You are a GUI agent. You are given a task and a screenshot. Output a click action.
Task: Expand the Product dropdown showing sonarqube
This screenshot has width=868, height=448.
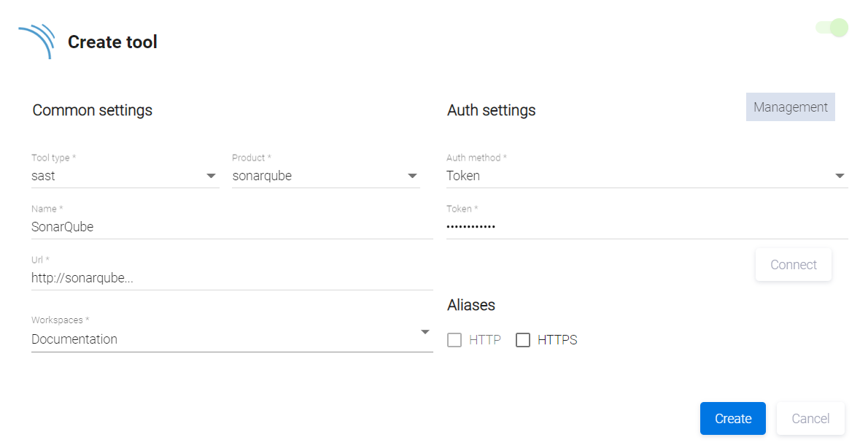412,176
